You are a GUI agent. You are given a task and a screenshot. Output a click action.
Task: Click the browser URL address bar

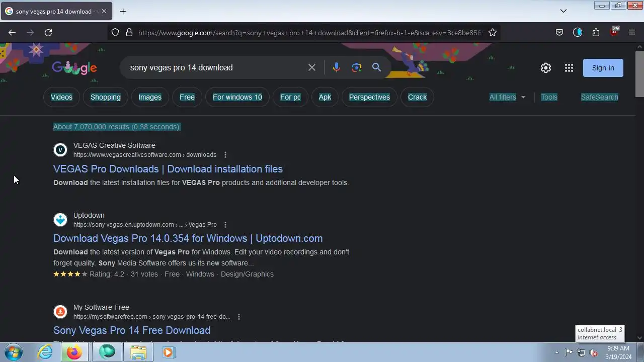311,33
